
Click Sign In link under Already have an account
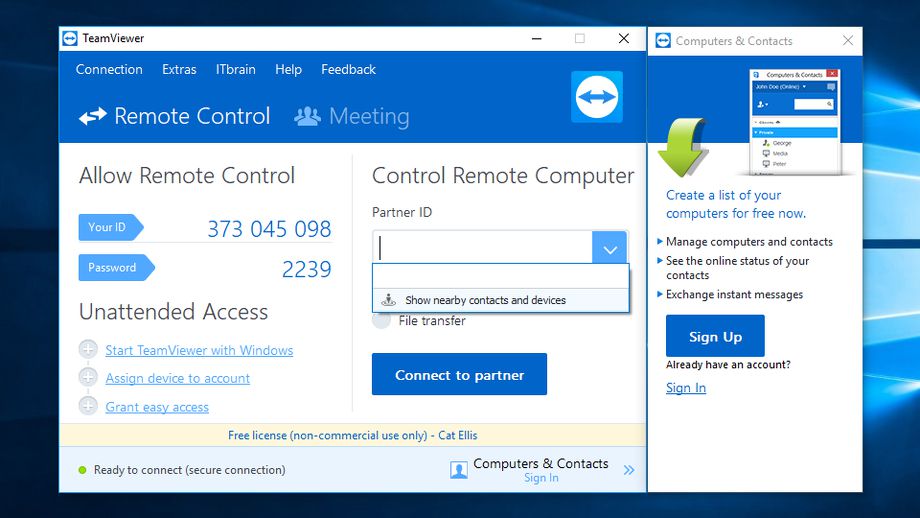click(x=686, y=388)
